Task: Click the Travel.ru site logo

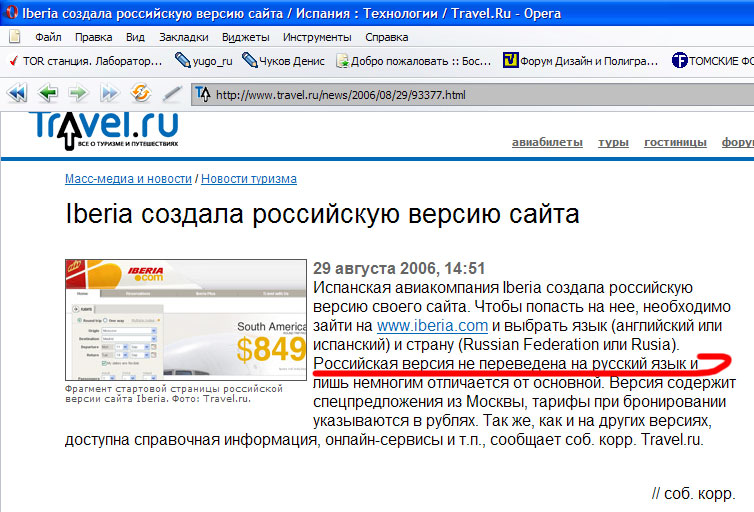Action: 106,131
